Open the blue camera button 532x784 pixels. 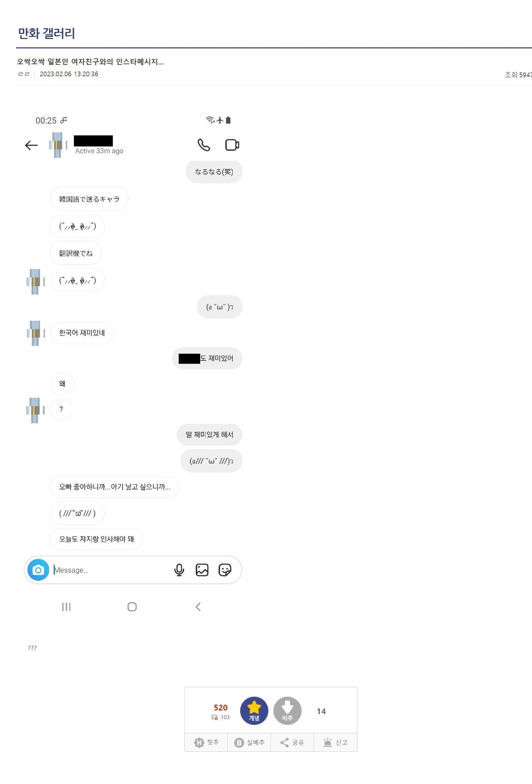tap(38, 570)
